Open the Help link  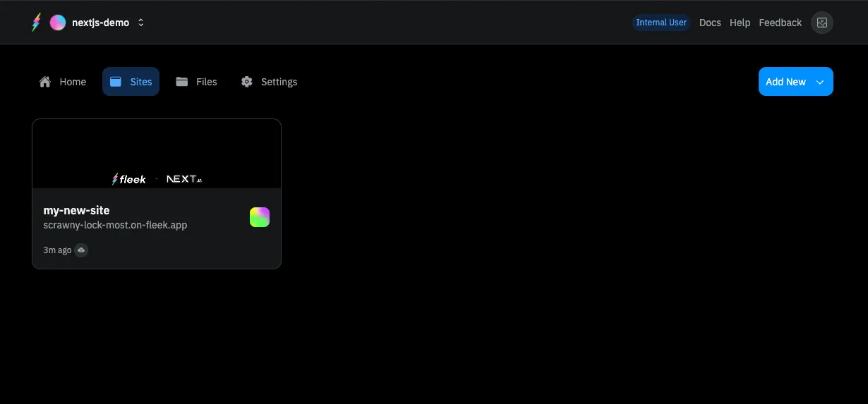(740, 23)
